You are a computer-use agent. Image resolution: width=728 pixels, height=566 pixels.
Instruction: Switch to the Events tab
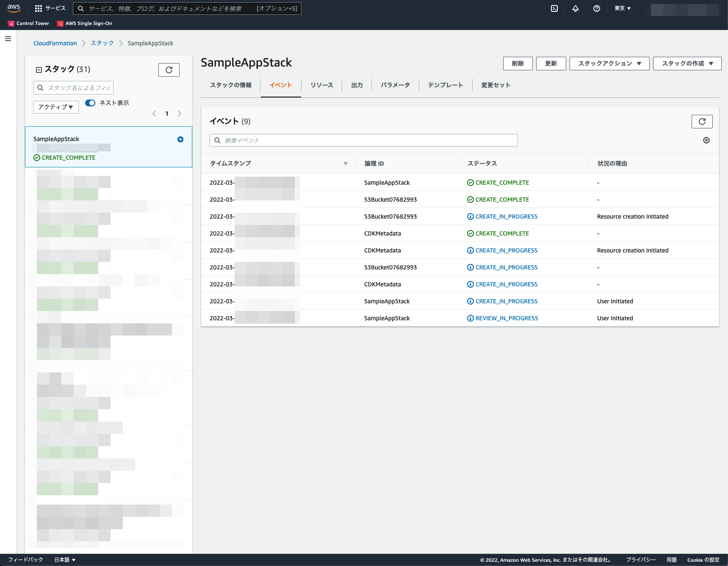click(x=281, y=85)
